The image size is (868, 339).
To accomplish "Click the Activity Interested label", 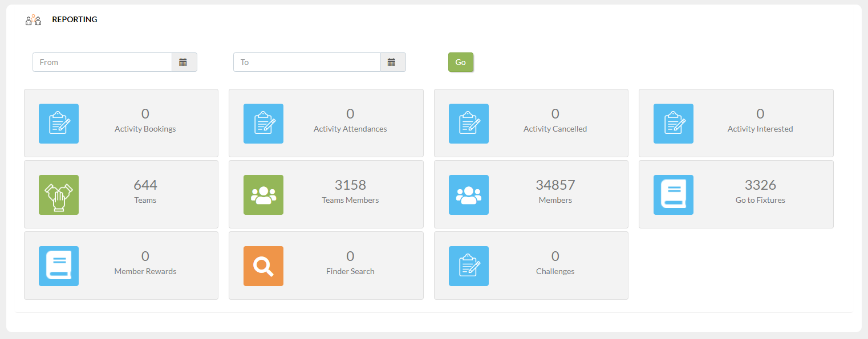I will click(760, 129).
